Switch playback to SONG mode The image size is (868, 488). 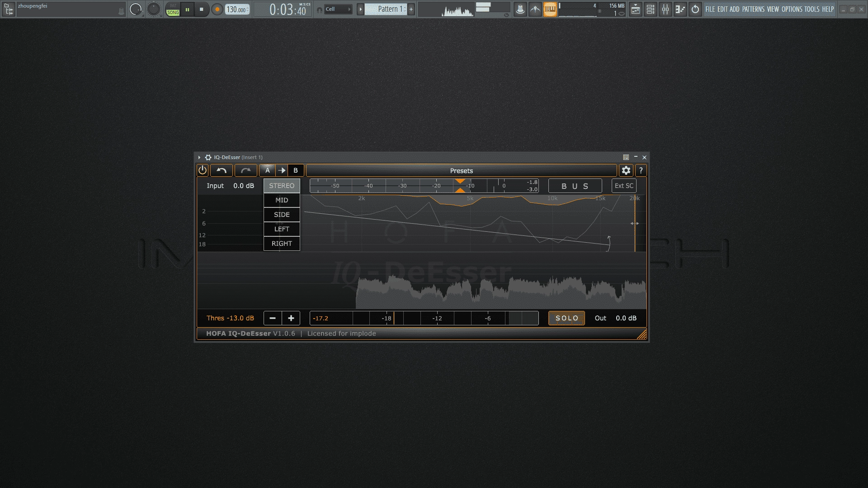[173, 12]
